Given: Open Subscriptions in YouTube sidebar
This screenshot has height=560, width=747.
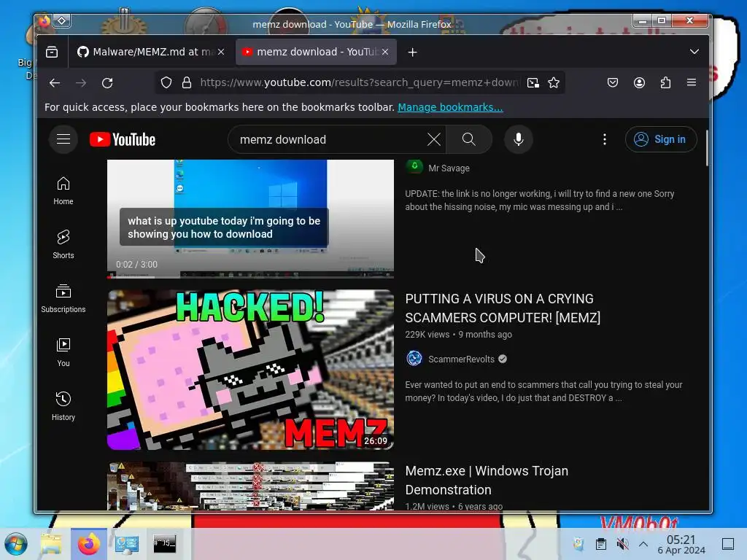Looking at the screenshot, I should 63,298.
